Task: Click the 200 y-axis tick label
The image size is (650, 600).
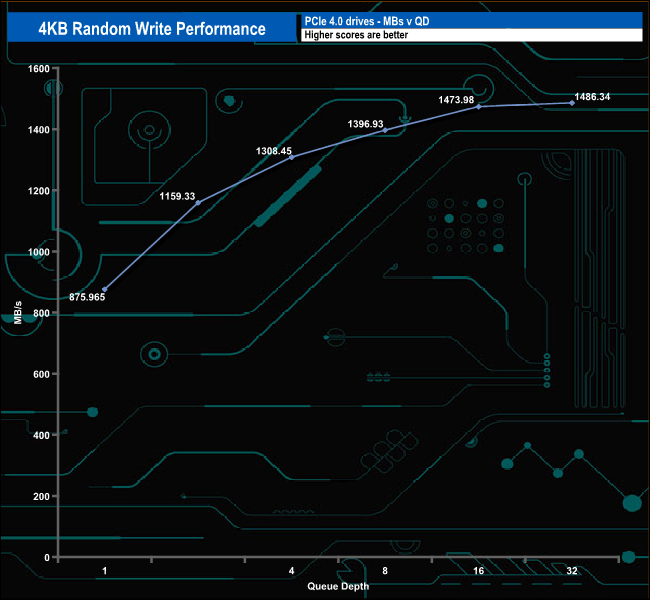Action: click(x=41, y=497)
